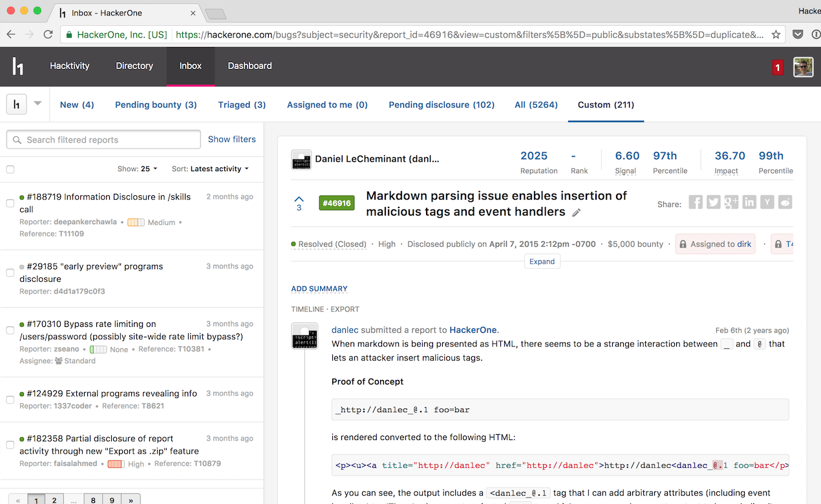The width and height of the screenshot is (821, 504).
Task: Change the Sort: Latest activity dropdown
Action: 210,169
